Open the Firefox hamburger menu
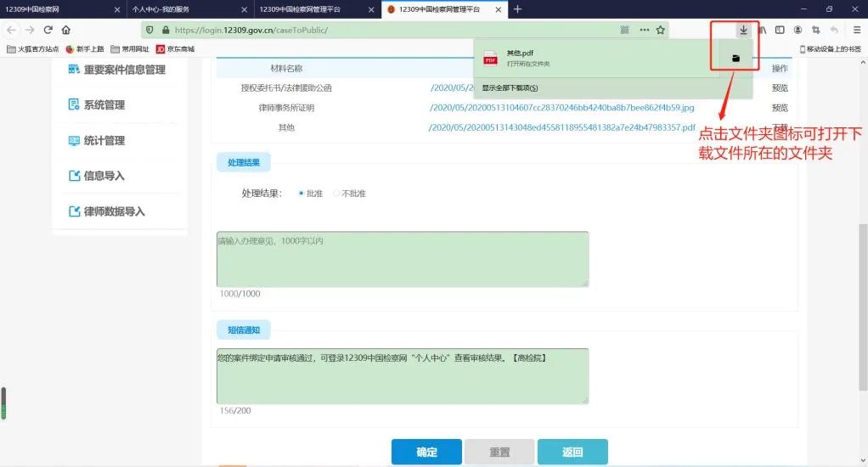The width and height of the screenshot is (868, 467). point(856,30)
